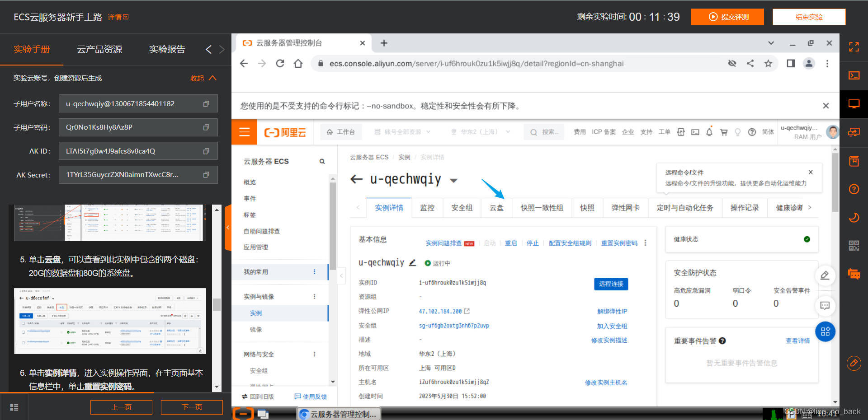Open the Aliyun hamburger menu
The width and height of the screenshot is (868, 420).
point(244,132)
